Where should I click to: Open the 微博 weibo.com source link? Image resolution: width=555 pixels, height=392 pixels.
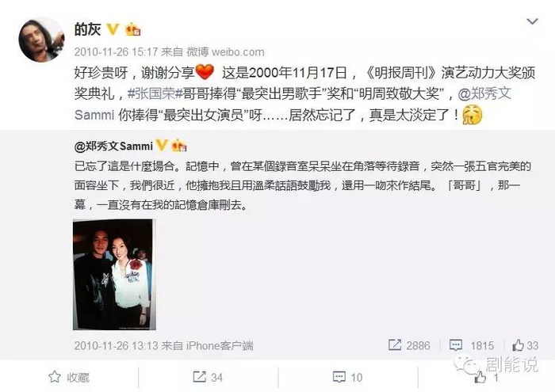coord(225,52)
